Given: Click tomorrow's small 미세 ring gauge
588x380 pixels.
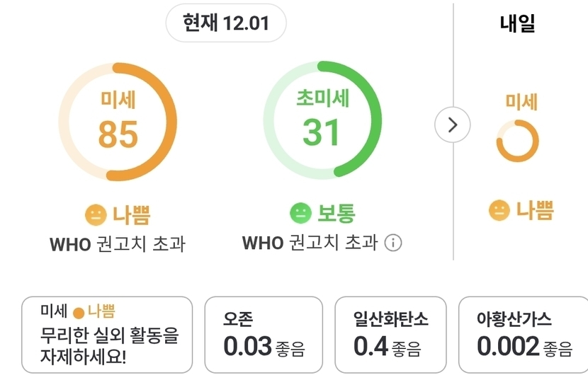Looking at the screenshot, I should point(517,141).
